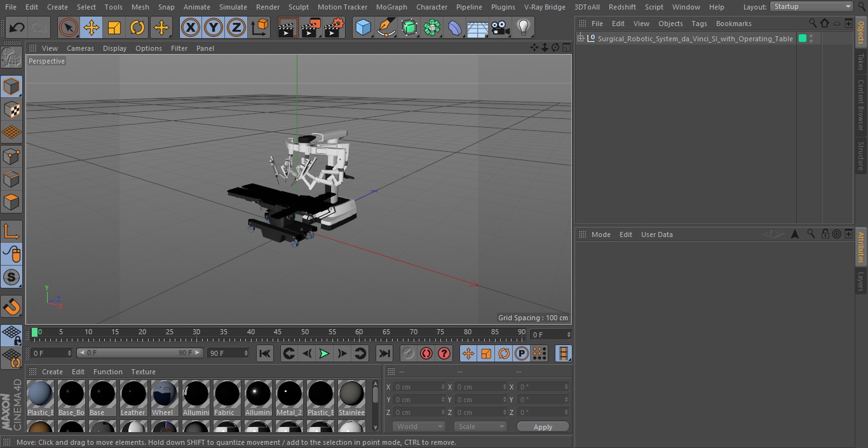Select the Wheel material thumbnail
Image resolution: width=868 pixels, height=448 pixels.
tap(165, 398)
